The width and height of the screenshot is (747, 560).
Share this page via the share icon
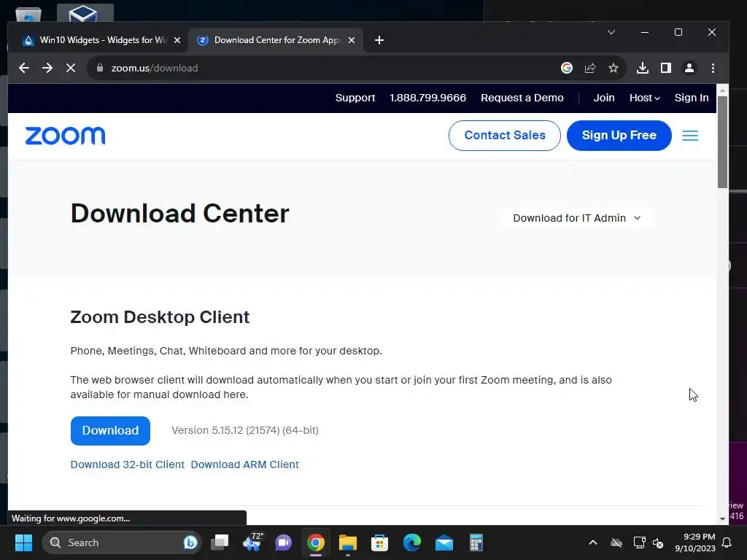coord(589,68)
